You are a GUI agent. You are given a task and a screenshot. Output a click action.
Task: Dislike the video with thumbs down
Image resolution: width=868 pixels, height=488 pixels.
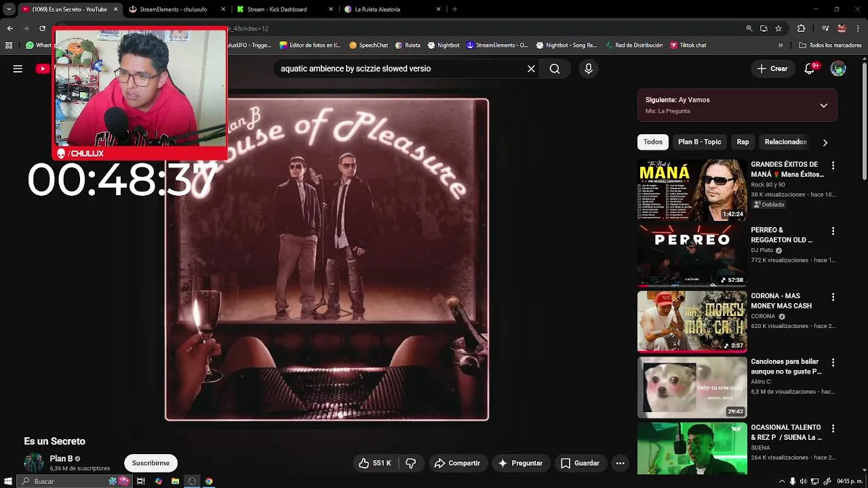pos(410,463)
